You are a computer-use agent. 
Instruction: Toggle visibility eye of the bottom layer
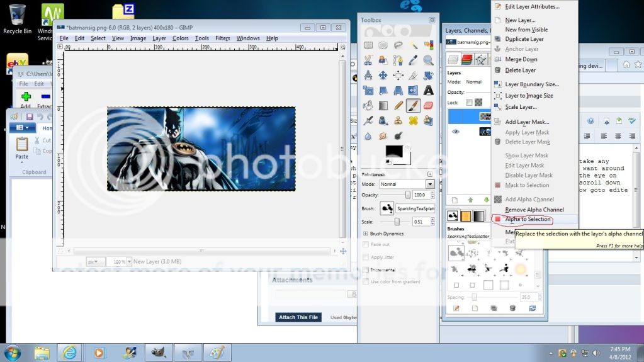click(456, 132)
